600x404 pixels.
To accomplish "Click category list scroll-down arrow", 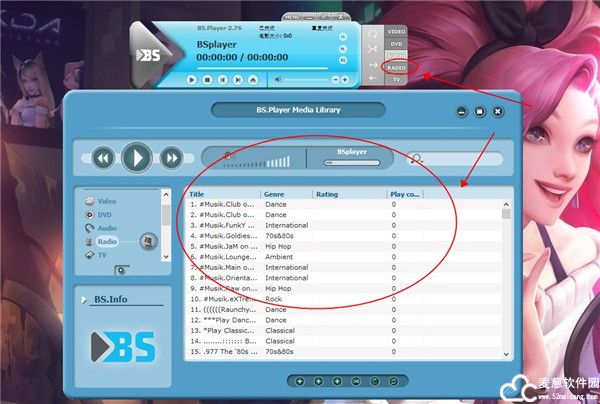I will [166, 257].
